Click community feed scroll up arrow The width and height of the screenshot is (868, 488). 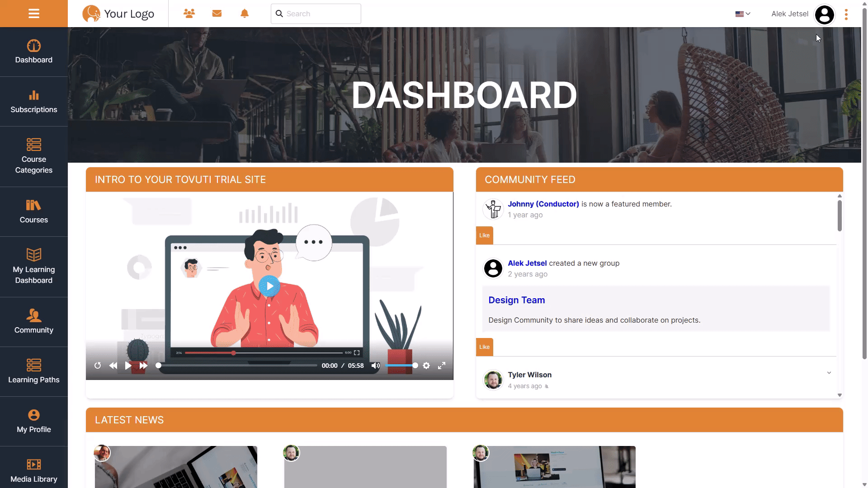click(x=840, y=196)
